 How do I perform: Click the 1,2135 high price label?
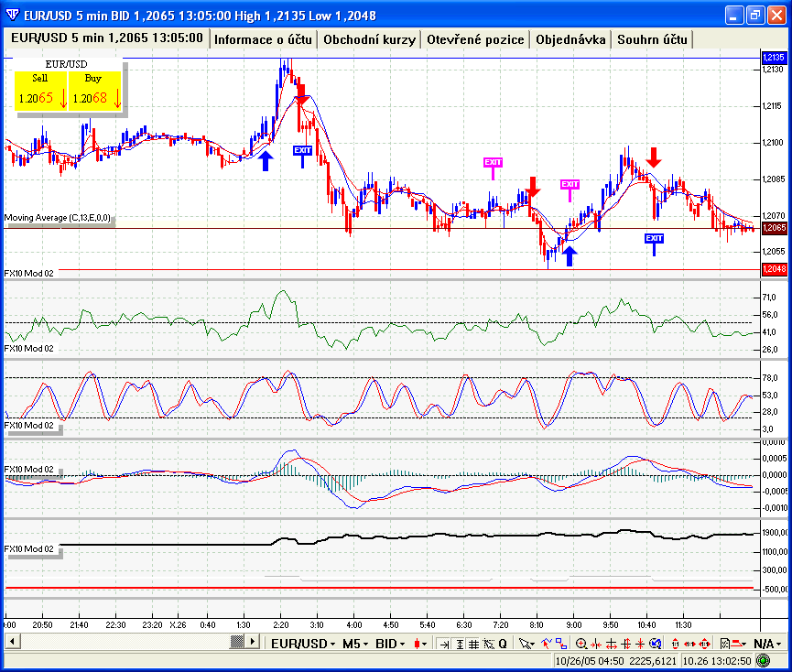pyautogui.click(x=774, y=58)
